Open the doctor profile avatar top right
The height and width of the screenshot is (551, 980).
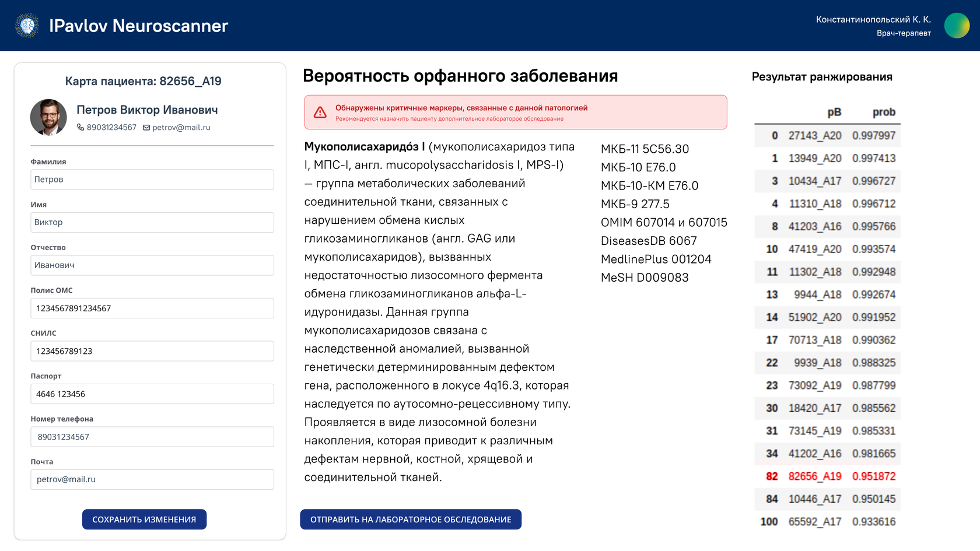coord(957,25)
